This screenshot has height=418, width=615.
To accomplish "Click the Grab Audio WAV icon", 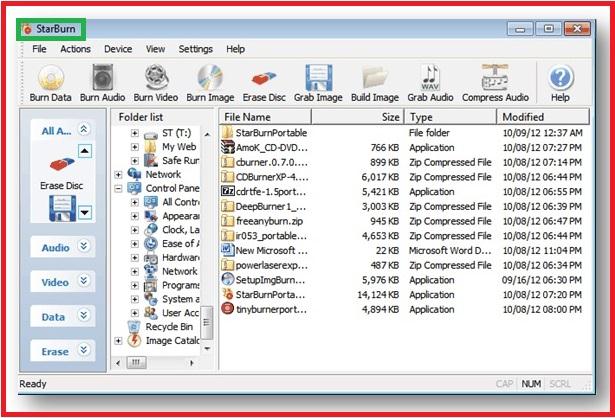I will pos(430,78).
